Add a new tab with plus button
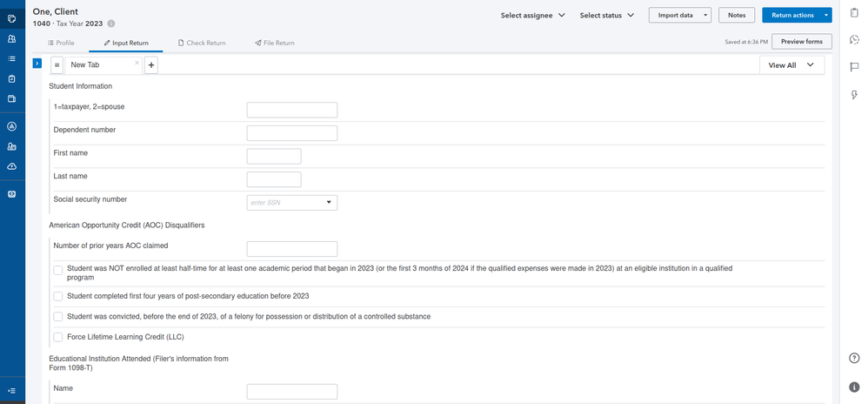The width and height of the screenshot is (868, 404). click(151, 64)
